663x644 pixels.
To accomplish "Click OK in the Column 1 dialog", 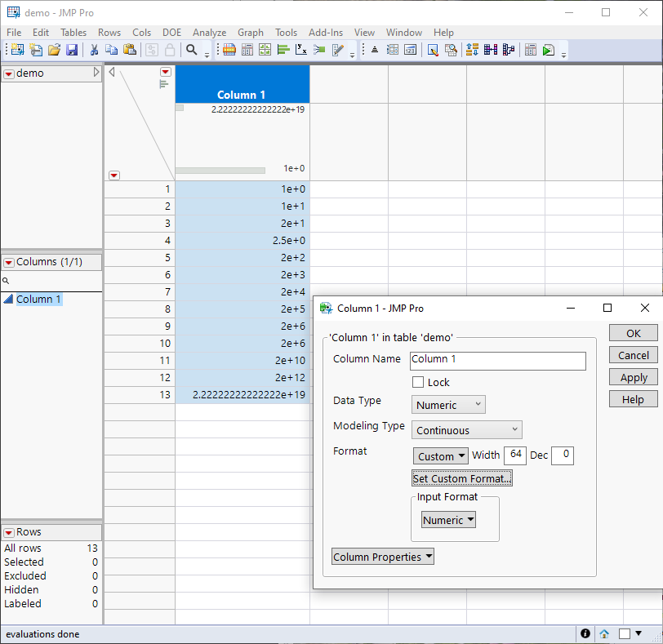I will coord(634,333).
